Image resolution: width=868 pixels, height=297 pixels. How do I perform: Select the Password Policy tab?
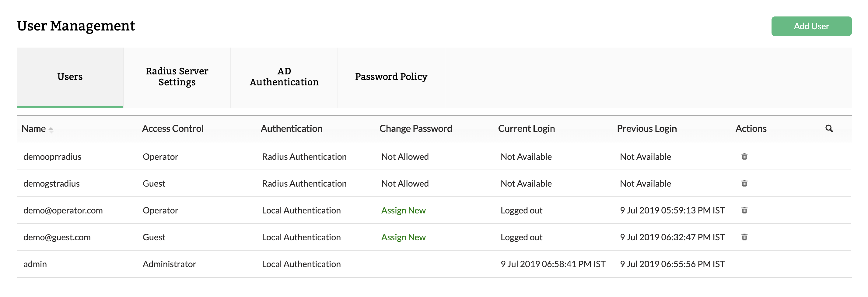tap(391, 77)
